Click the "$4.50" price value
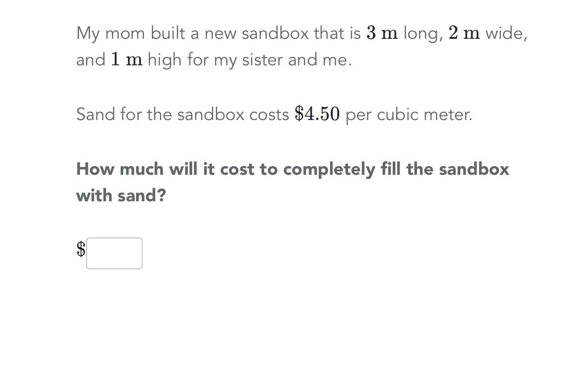Viewport: 583px width, 392px height. [x=317, y=114]
